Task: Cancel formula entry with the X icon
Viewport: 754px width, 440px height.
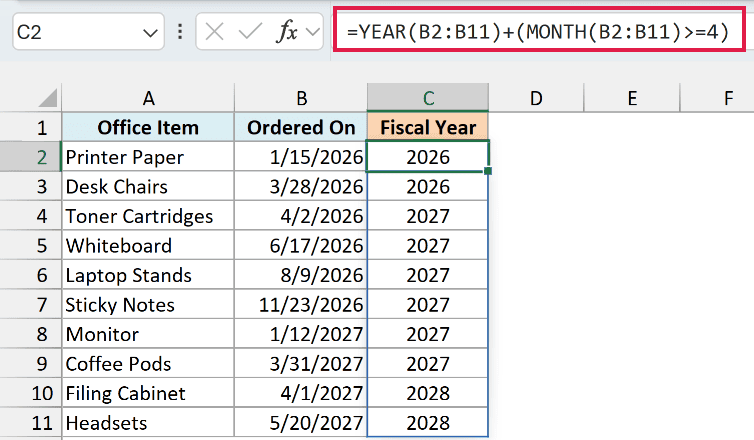Action: pyautogui.click(x=214, y=32)
